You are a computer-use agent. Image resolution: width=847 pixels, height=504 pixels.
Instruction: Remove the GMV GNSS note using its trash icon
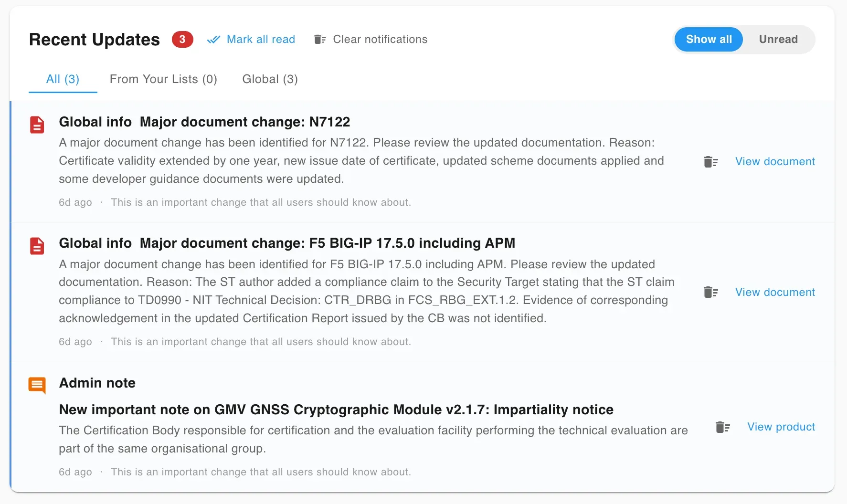pyautogui.click(x=723, y=427)
